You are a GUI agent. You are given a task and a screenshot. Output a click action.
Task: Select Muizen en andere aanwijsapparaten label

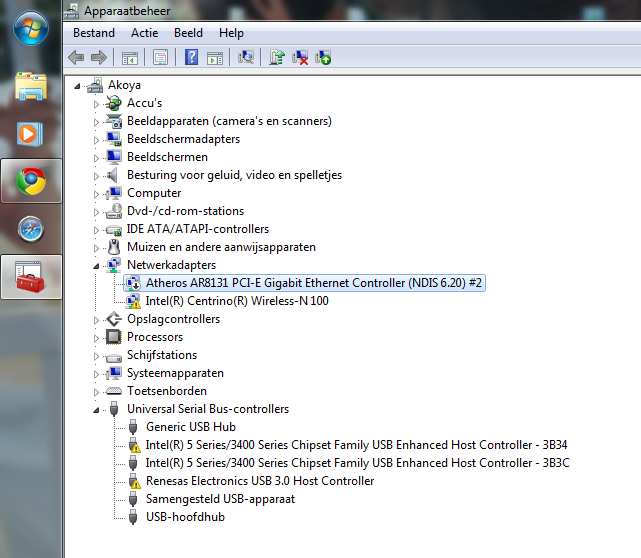221,247
